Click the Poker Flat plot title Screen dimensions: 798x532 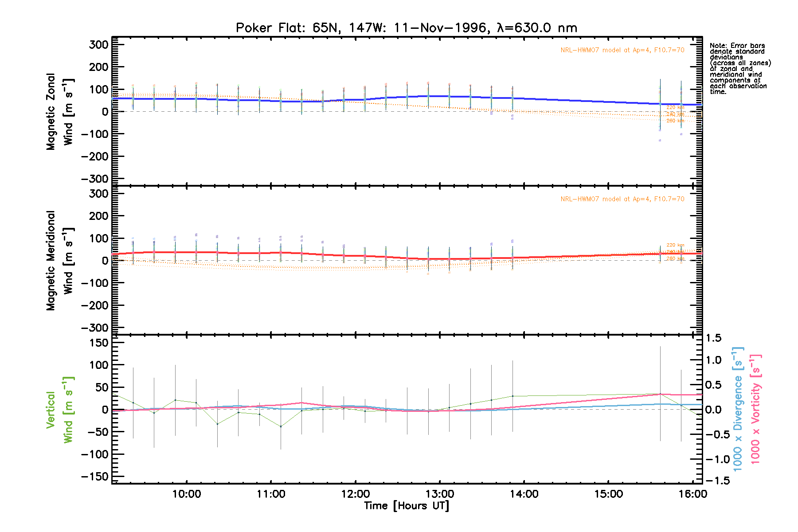click(406, 28)
